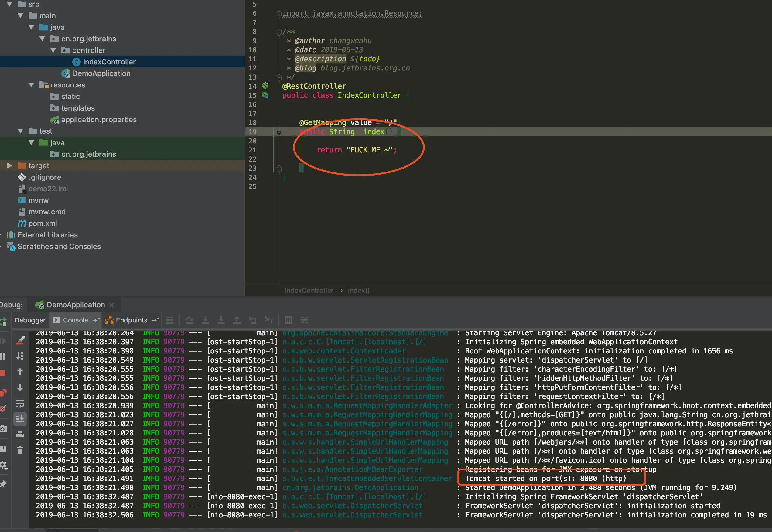Toggle Soft-Wrap in the console

click(20, 404)
